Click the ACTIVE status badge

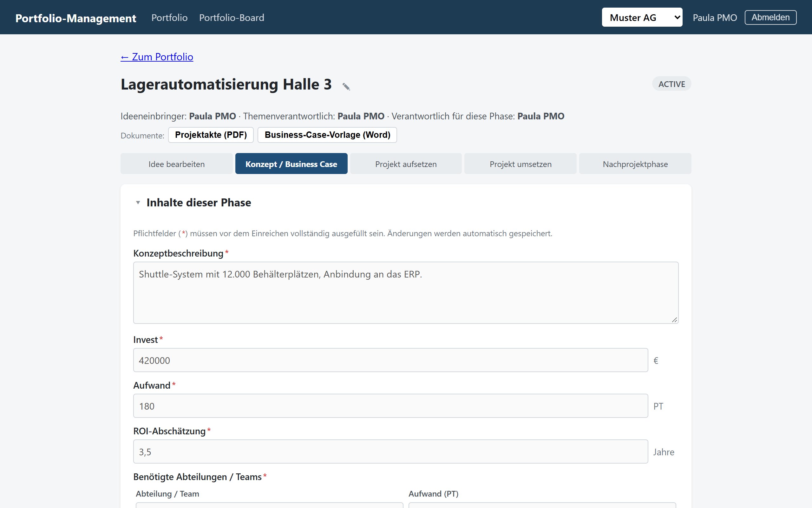672,84
